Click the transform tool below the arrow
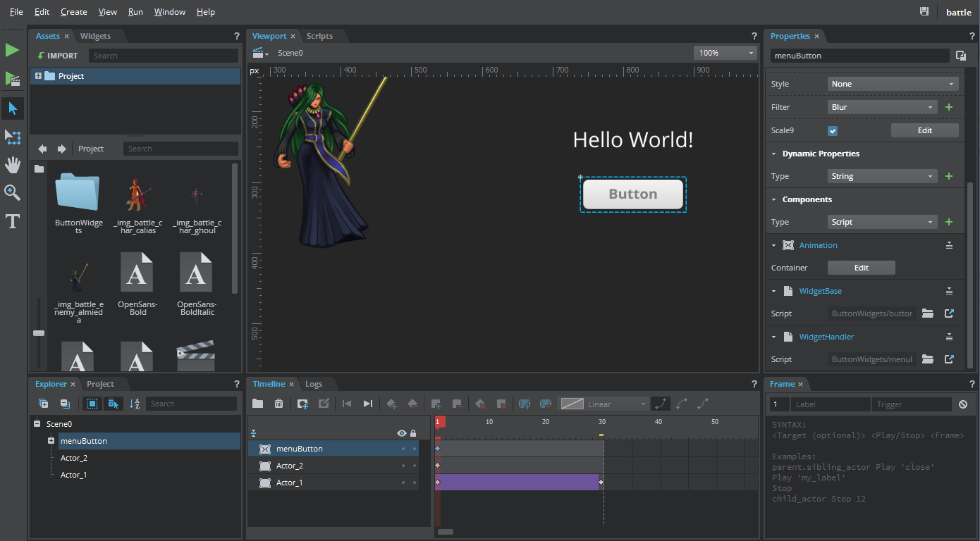Screen dimensions: 980x541 coord(13,137)
